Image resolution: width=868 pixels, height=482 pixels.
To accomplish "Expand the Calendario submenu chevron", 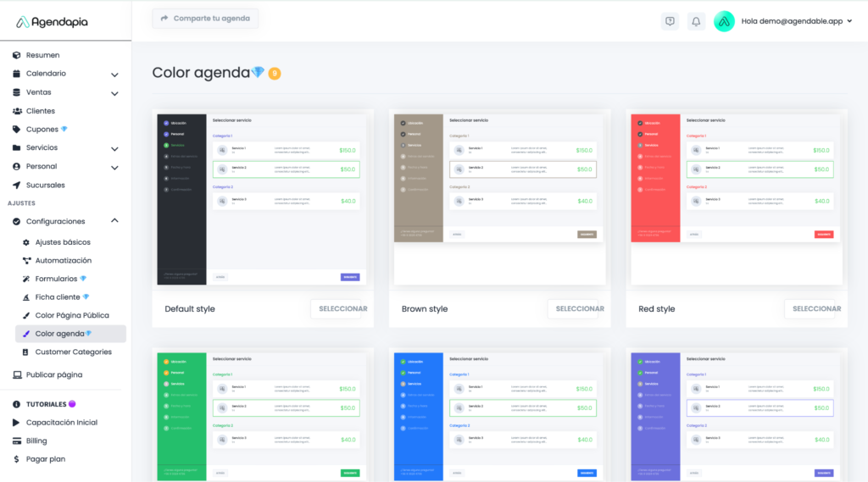I will coord(114,75).
